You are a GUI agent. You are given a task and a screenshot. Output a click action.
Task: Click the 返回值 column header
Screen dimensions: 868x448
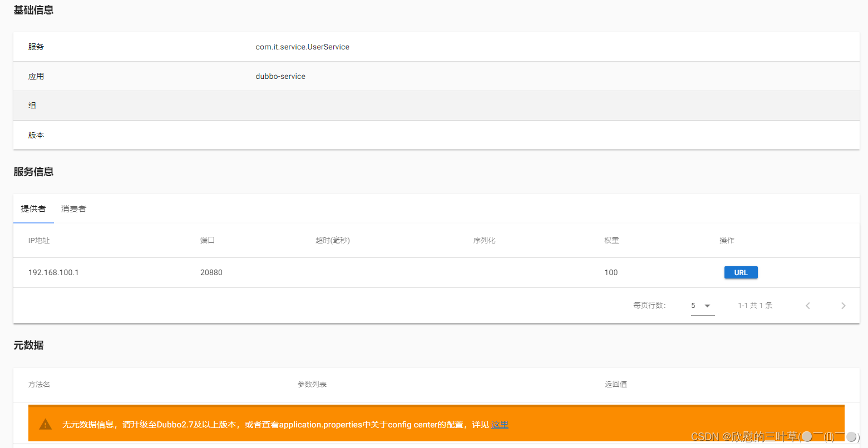pos(616,384)
